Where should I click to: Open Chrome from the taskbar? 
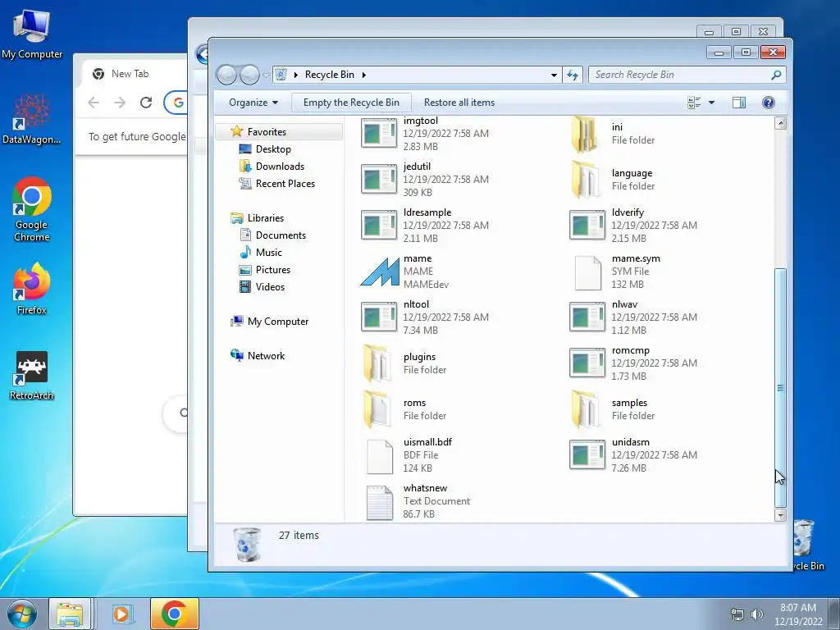tap(175, 614)
